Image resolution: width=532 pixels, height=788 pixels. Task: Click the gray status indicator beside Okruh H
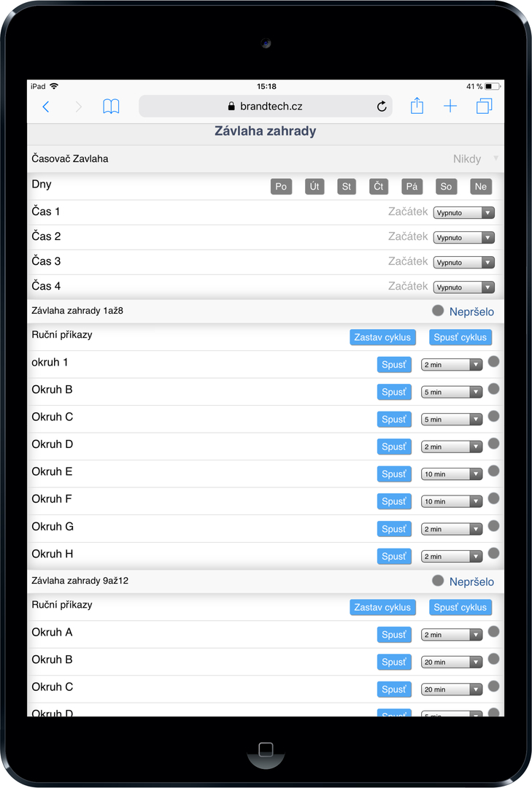pos(494,553)
